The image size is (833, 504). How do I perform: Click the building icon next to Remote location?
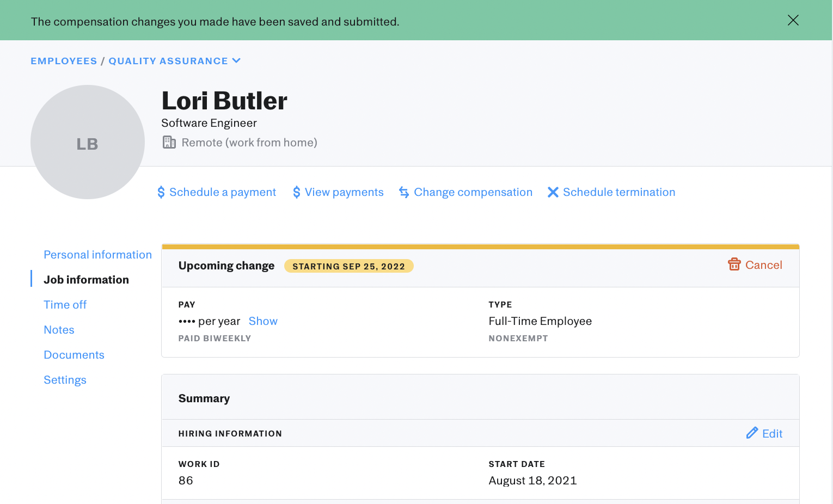point(169,143)
